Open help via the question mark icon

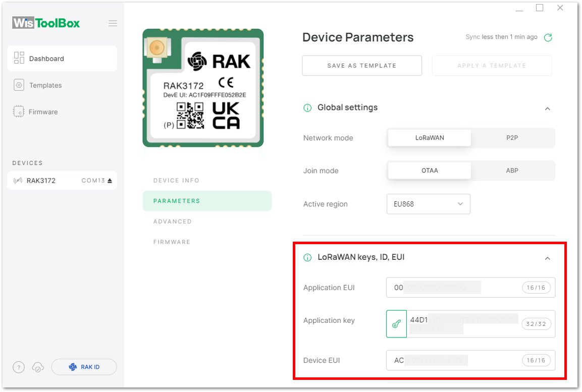(19, 367)
